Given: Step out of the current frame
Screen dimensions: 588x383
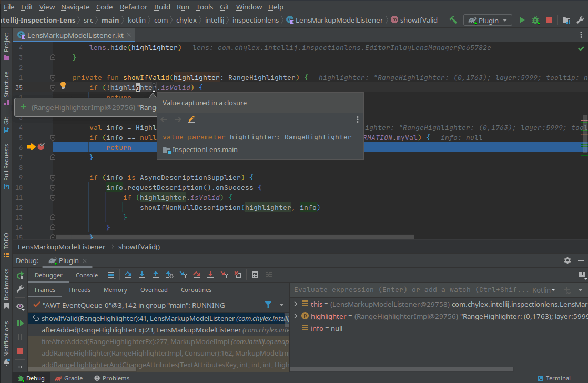Looking at the screenshot, I should [x=155, y=275].
